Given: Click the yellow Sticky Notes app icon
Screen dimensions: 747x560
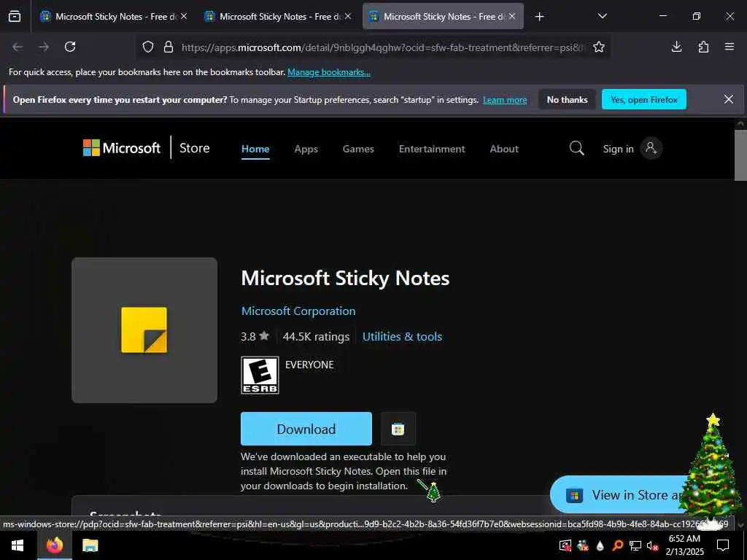Looking at the screenshot, I should 144,330.
